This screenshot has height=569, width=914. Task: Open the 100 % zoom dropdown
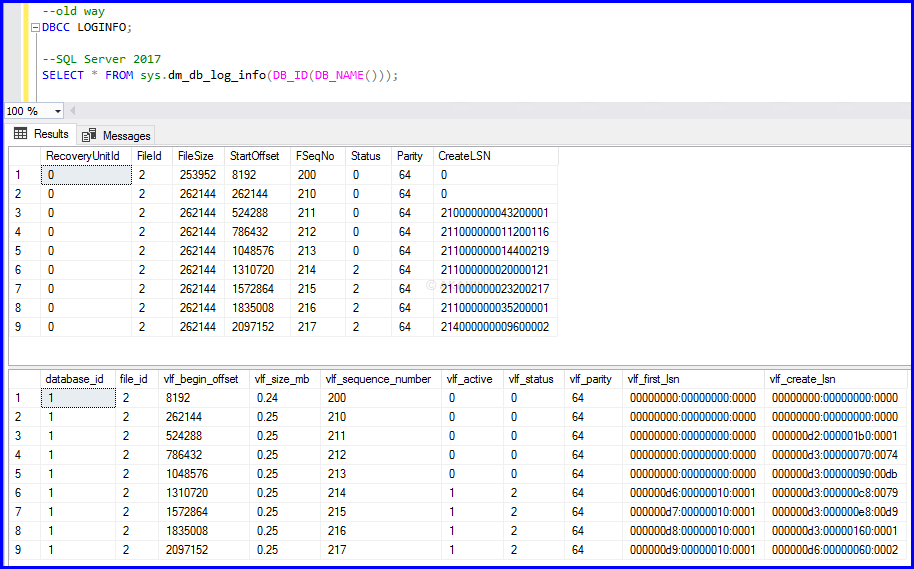(58, 111)
